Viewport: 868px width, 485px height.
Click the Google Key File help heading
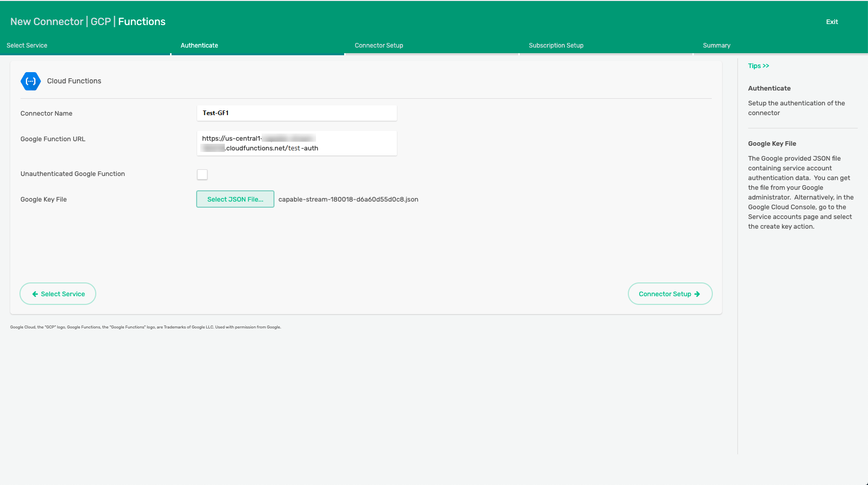[772, 144]
